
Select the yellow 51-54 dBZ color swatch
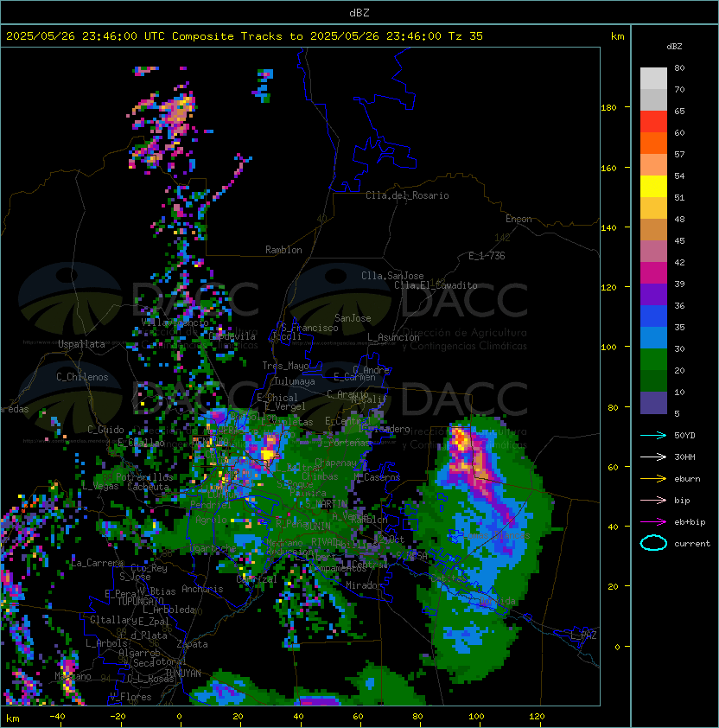coord(653,187)
